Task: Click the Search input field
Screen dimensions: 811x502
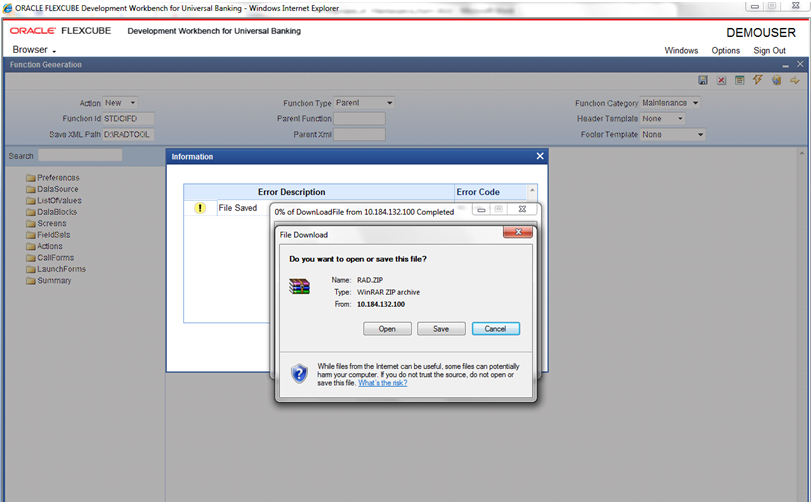Action: pyautogui.click(x=80, y=156)
